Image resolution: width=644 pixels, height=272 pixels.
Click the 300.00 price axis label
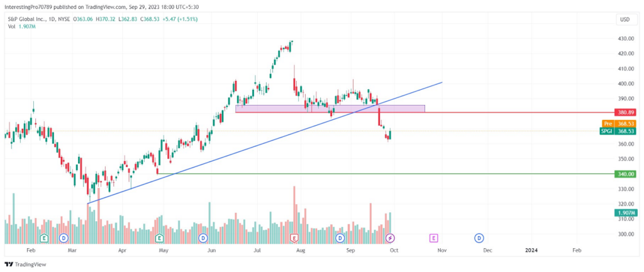pyautogui.click(x=625, y=234)
